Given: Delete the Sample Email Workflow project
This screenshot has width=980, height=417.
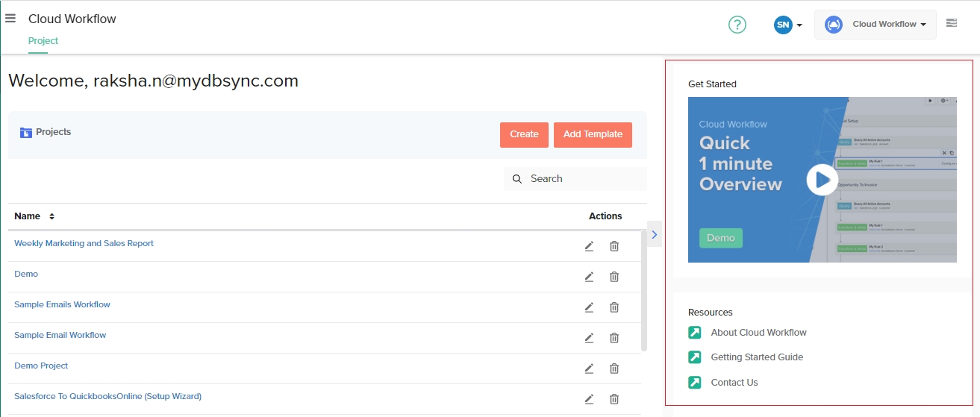Looking at the screenshot, I should pos(614,338).
